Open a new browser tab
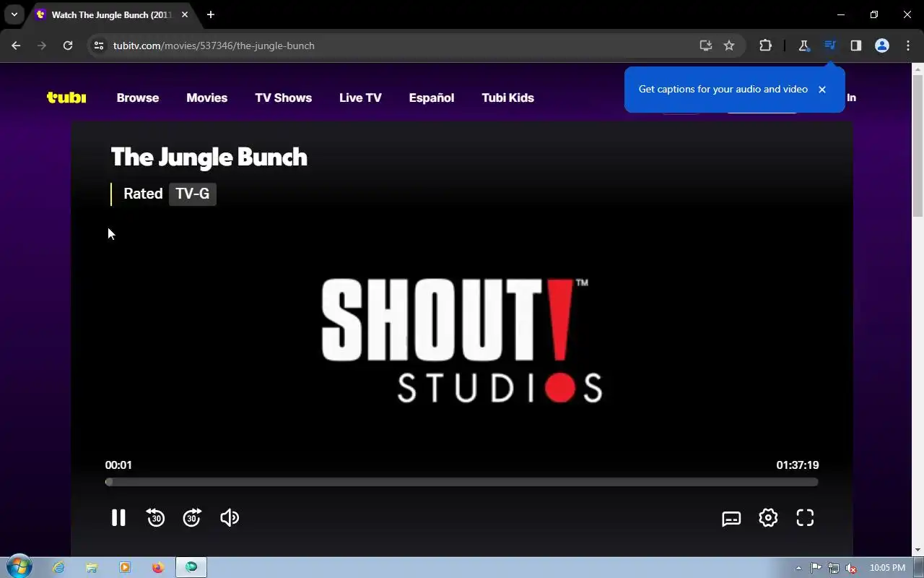This screenshot has height=578, width=924. coord(210,14)
